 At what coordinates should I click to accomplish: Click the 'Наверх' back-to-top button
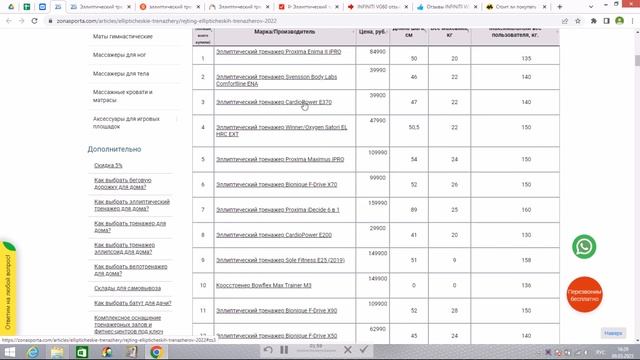point(613,333)
